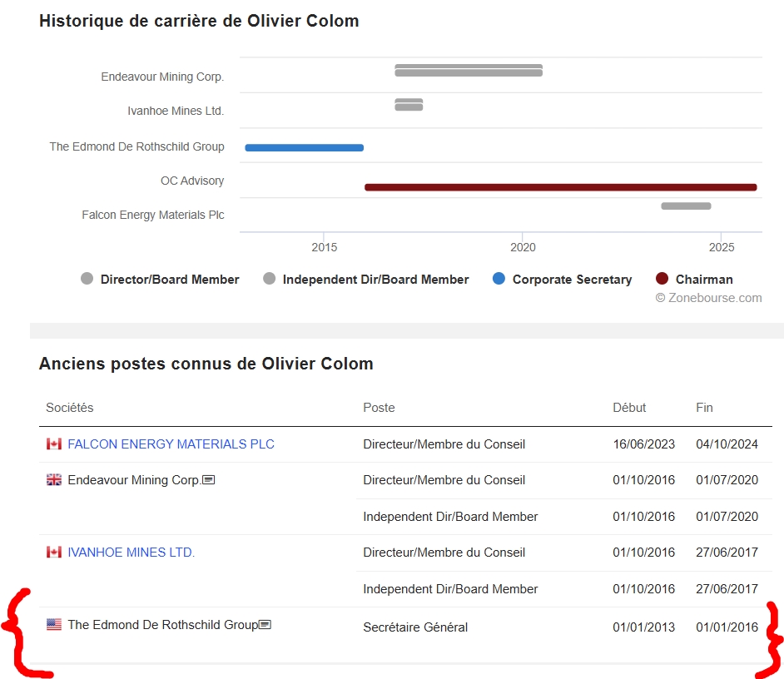Image resolution: width=784 pixels, height=679 pixels.
Task: Open the details icon after Edmond De Rothschild Group
Action: click(x=265, y=625)
